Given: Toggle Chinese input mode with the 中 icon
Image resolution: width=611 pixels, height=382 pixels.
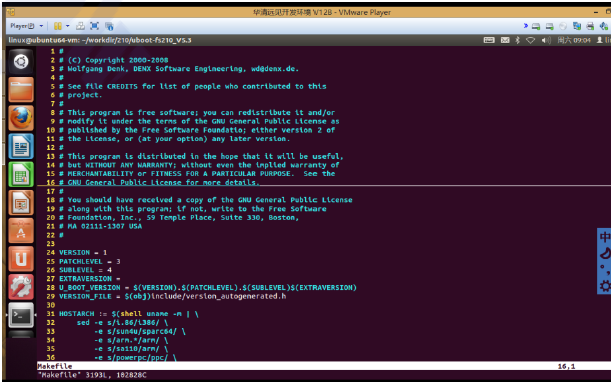Looking at the screenshot, I should 605,237.
